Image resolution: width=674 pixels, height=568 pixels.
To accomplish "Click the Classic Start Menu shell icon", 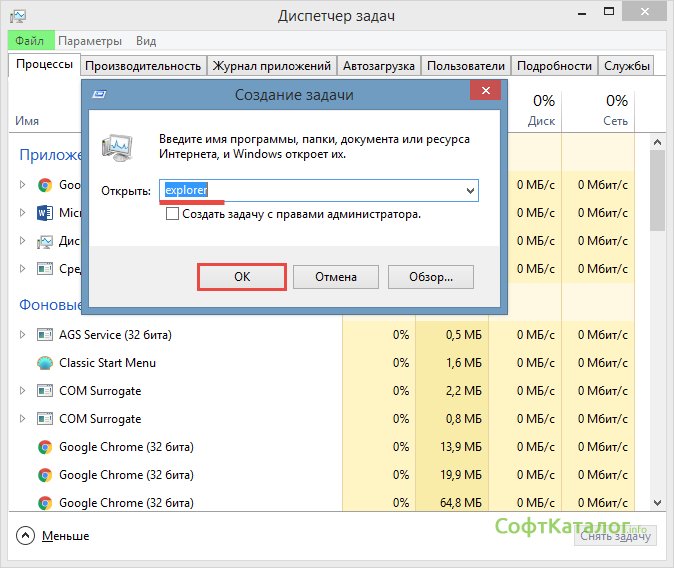I will 45,363.
